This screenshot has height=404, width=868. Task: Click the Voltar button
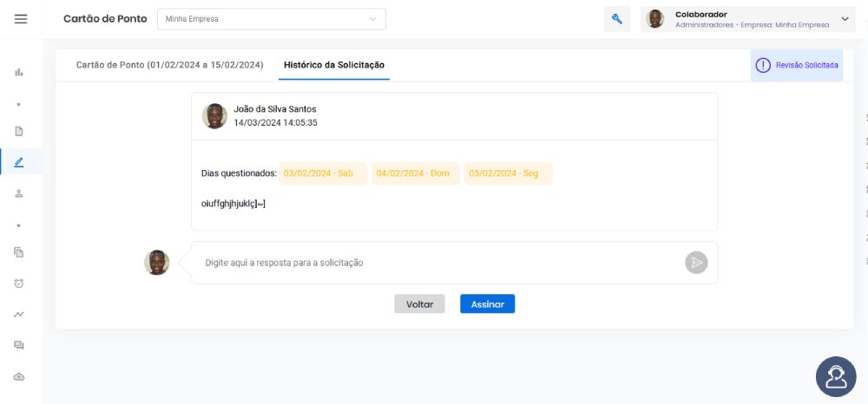click(419, 304)
